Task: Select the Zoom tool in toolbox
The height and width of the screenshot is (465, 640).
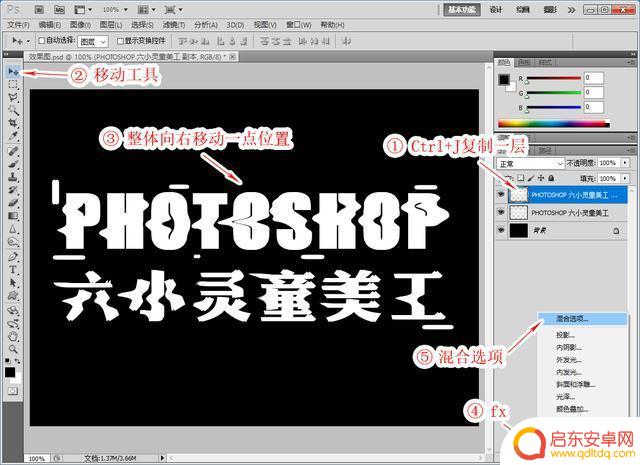Action: [13, 349]
